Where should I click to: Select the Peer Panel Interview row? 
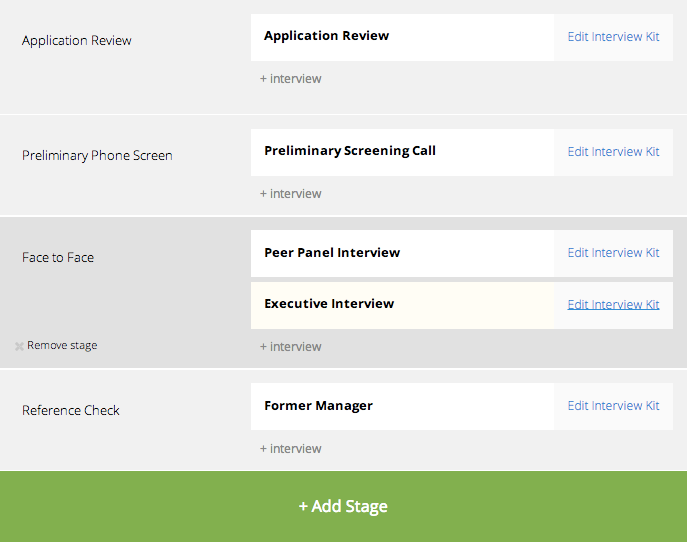pyautogui.click(x=401, y=254)
